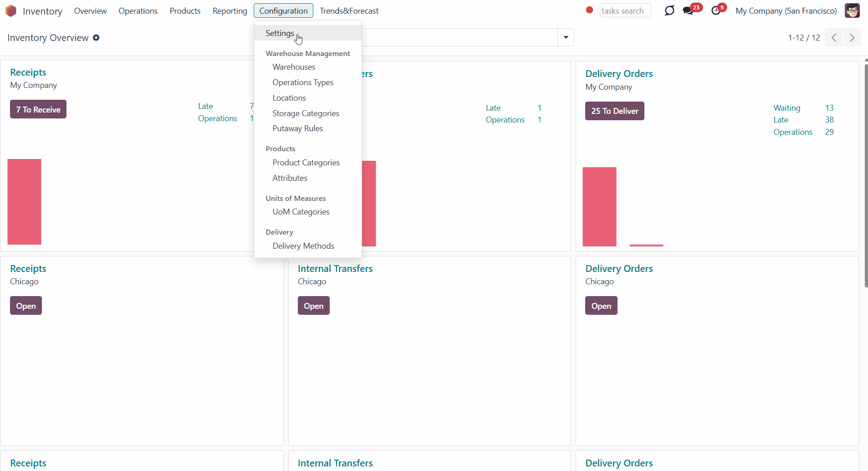Click the tall red bar in Delivery Orders chart
This screenshot has height=471, width=868.
coord(599,207)
